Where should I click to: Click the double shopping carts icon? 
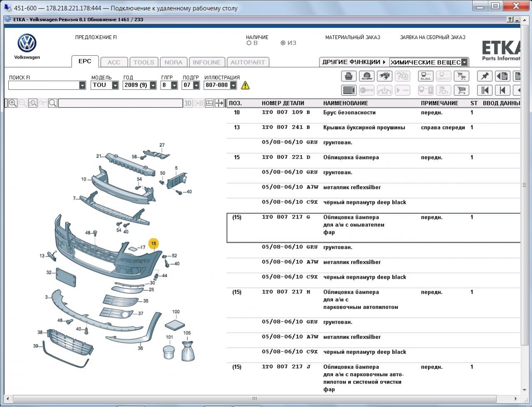(x=461, y=76)
